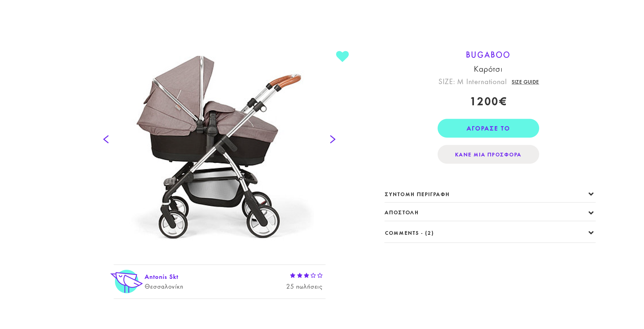Click the ΑΓΟΡΑΣΕ ΤΟ buy button
Screen dimensions: 644x329
pos(488,128)
